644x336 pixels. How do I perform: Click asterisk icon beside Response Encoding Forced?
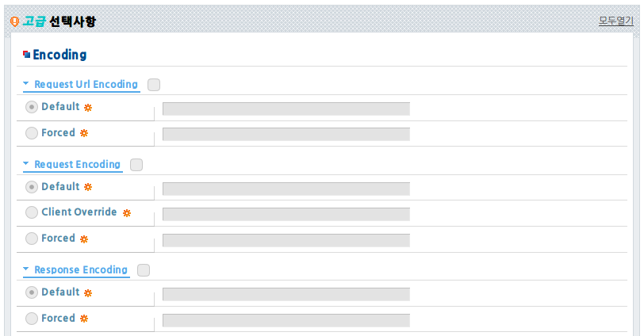coord(84,319)
